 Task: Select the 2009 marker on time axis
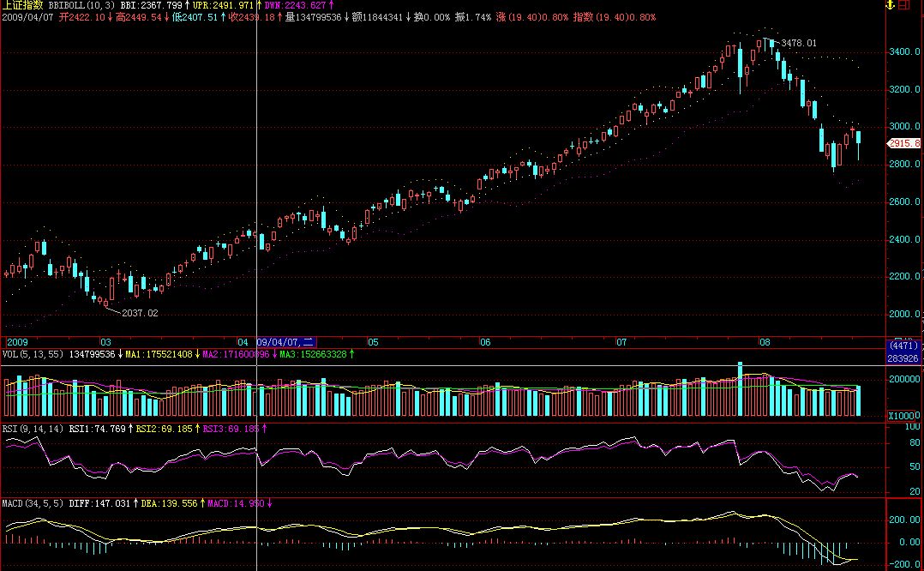pyautogui.click(x=17, y=342)
